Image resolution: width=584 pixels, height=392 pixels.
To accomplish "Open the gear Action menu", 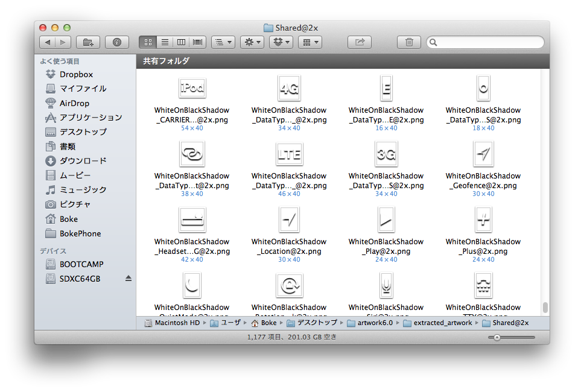I will [252, 42].
